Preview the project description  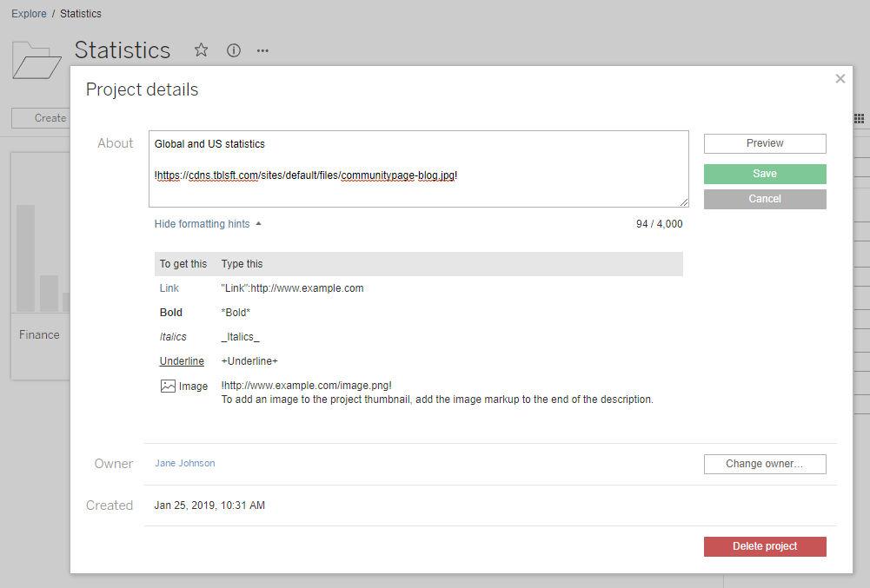pyautogui.click(x=764, y=143)
